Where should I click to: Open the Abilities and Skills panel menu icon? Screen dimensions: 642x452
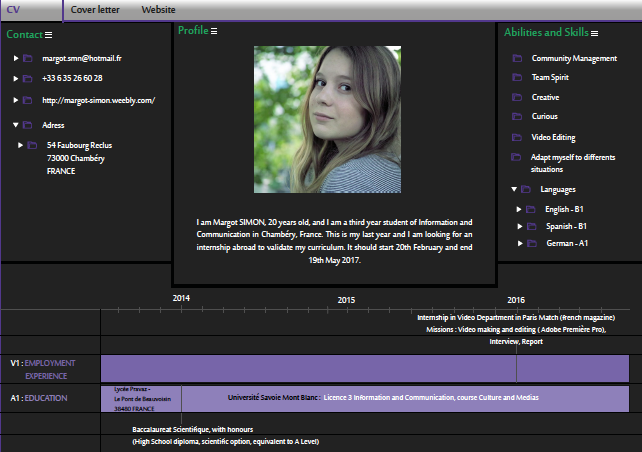pos(595,34)
